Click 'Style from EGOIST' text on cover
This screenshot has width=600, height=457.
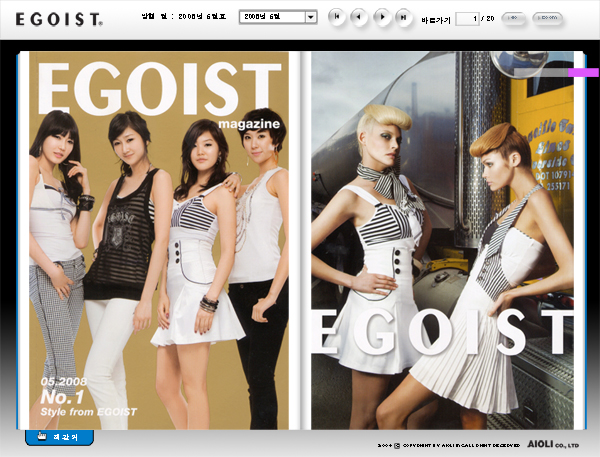click(88, 412)
